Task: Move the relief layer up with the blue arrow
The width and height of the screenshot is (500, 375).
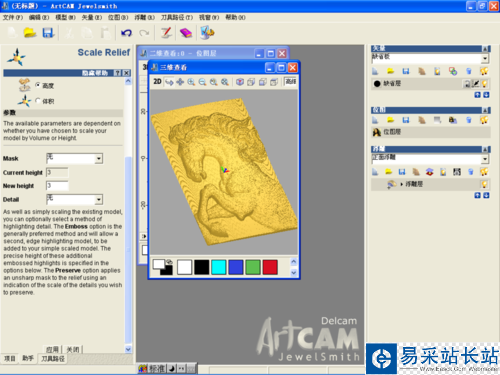Action: coord(478,195)
